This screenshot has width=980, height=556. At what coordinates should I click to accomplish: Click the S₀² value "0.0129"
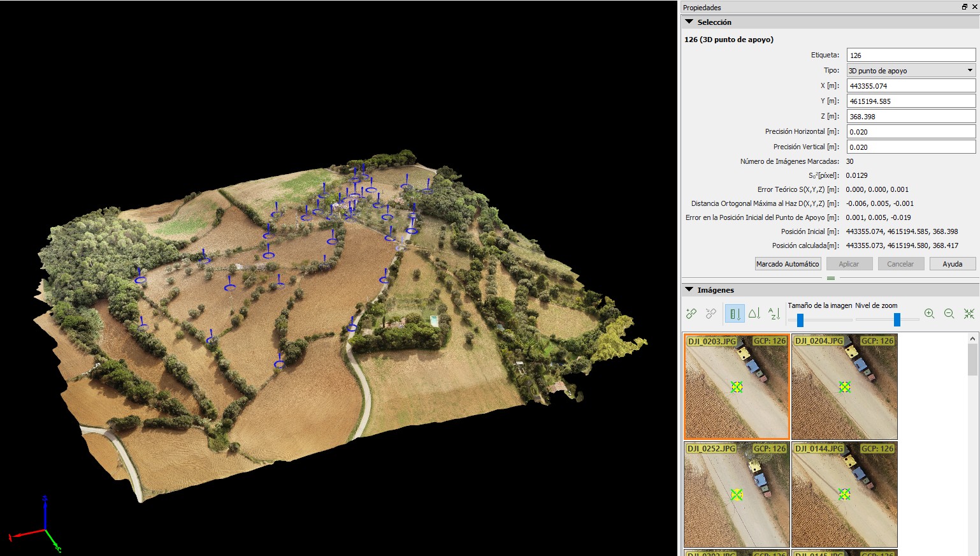click(857, 175)
